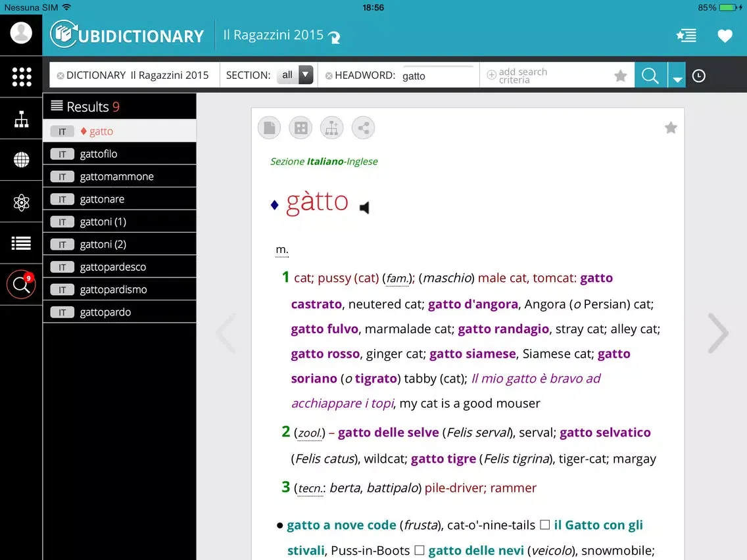Screen dimensions: 747x560
Task: Remove the HEADWORD search criterion
Action: pyautogui.click(x=329, y=76)
